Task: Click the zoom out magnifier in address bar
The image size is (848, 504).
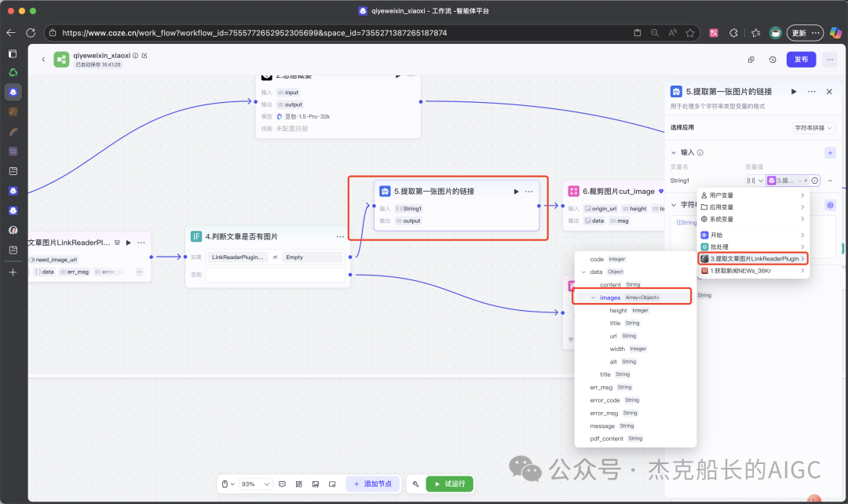Action: point(655,33)
